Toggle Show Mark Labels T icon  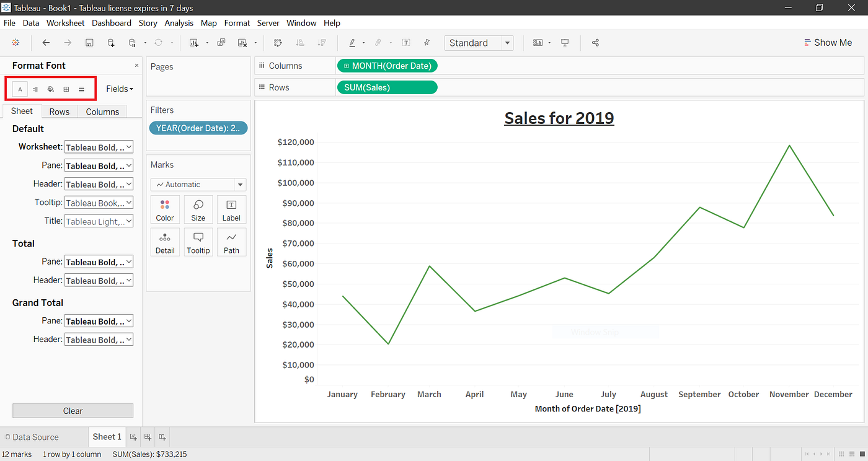(x=406, y=43)
